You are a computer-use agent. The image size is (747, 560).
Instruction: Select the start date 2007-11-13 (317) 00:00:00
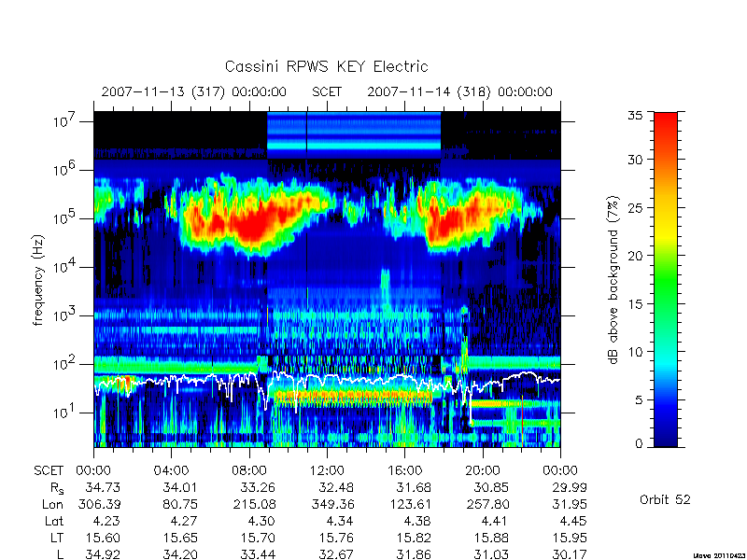(x=194, y=91)
